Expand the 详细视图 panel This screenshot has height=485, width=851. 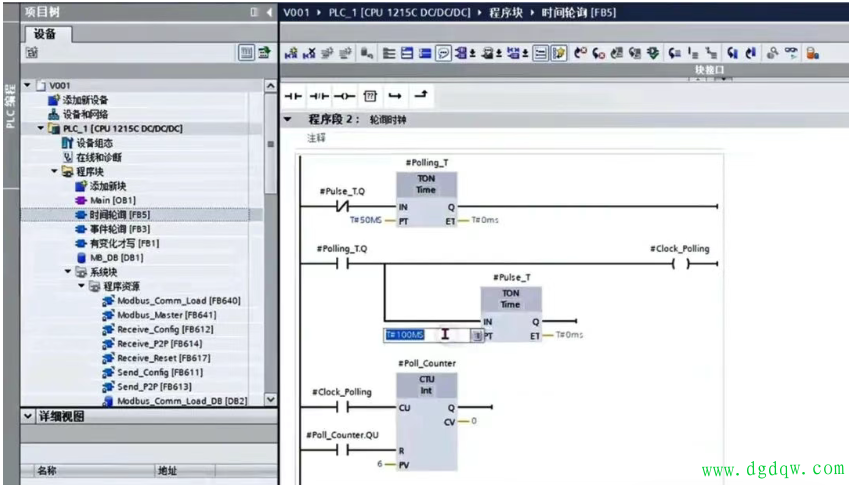[x=27, y=416]
